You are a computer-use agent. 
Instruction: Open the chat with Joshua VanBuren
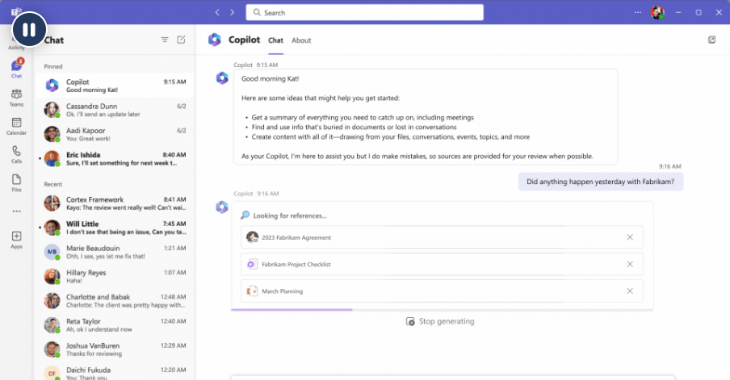pos(115,349)
